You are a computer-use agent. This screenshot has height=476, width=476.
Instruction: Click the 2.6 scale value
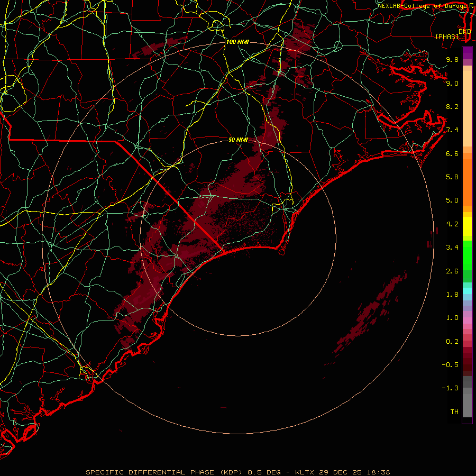click(452, 271)
